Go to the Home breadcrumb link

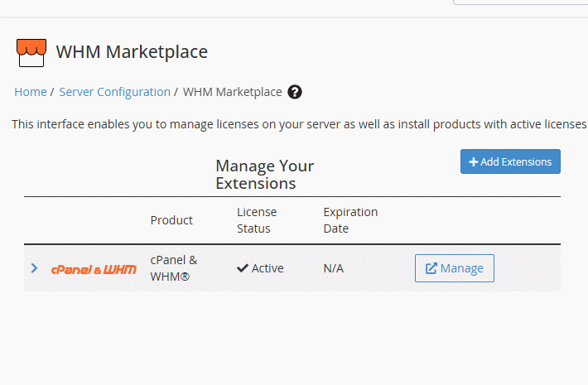click(x=31, y=92)
